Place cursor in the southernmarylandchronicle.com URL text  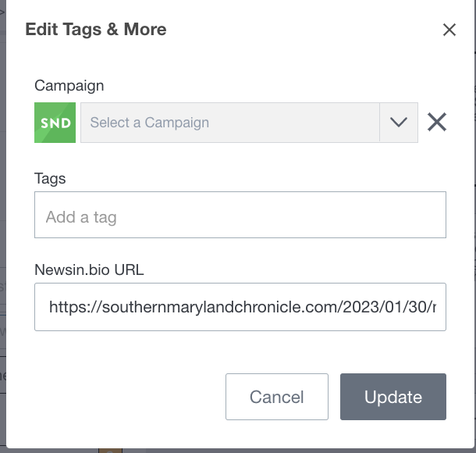click(x=242, y=307)
